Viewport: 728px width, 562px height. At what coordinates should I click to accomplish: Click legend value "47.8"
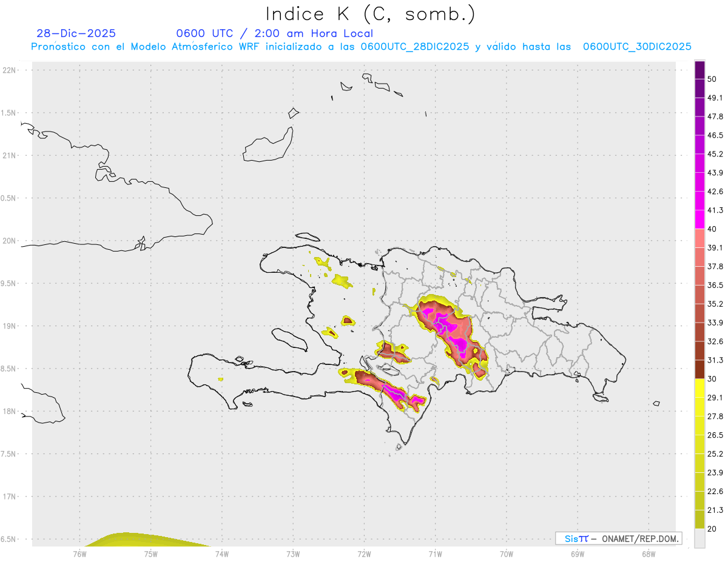(715, 116)
